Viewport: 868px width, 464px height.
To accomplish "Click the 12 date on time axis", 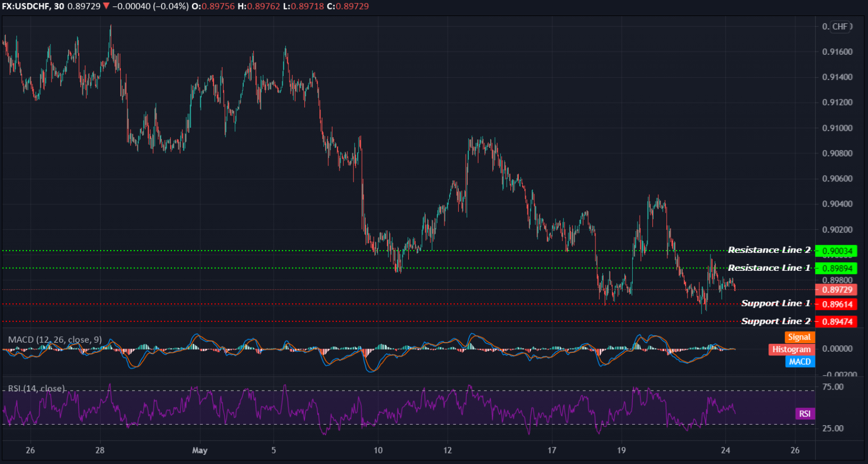I will point(448,450).
